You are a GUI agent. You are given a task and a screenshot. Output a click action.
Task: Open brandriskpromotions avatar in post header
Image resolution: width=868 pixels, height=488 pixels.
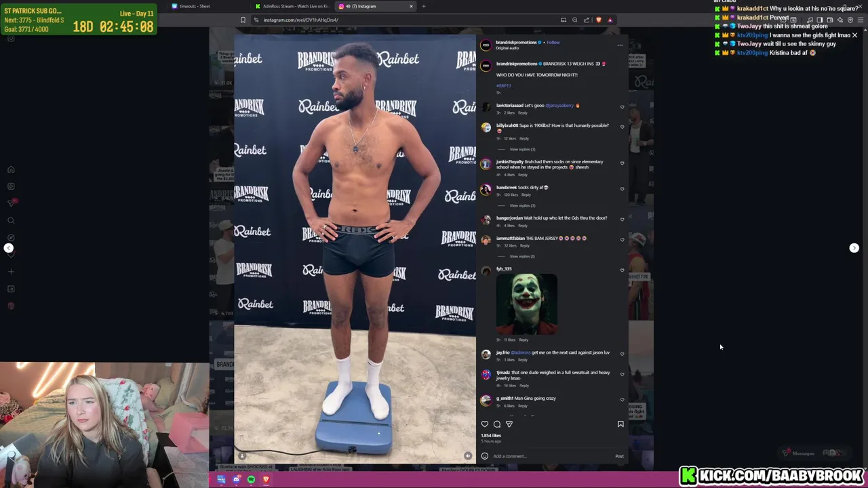[x=486, y=45]
